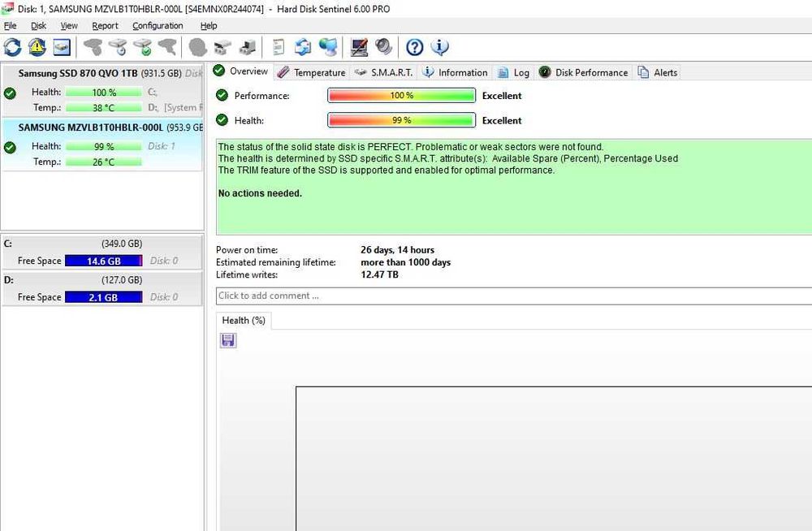
Task: Click 'more than 1000 days' remaining lifetime value
Action: [x=405, y=262]
